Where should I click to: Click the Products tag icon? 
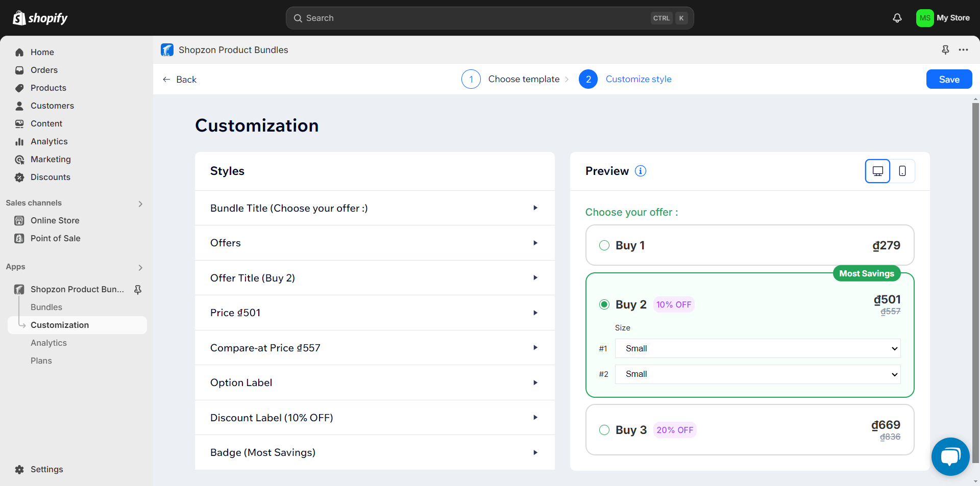pyautogui.click(x=19, y=88)
